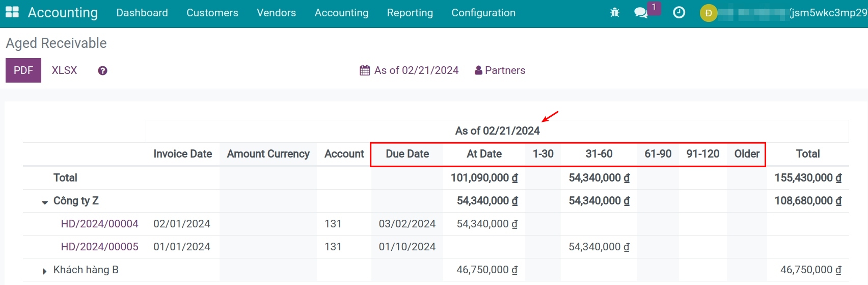Click the Due Date column header

tap(408, 154)
